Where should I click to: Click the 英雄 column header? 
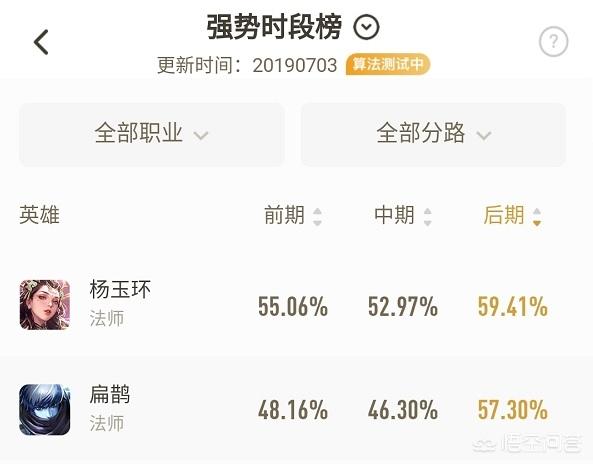(x=39, y=215)
